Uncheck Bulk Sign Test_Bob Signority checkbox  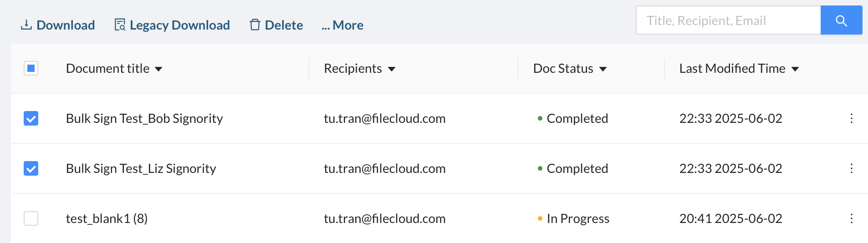(31, 118)
